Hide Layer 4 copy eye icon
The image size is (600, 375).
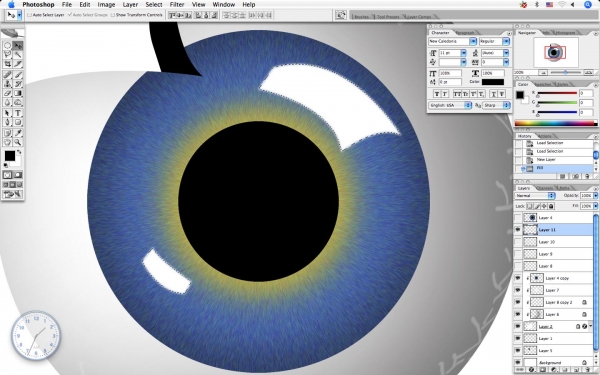point(518,278)
